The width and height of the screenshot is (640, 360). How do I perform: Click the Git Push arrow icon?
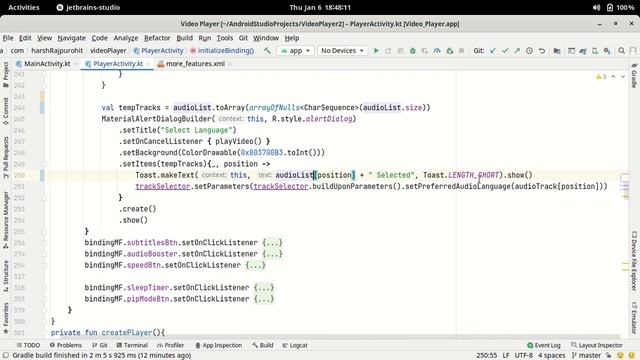click(x=517, y=51)
